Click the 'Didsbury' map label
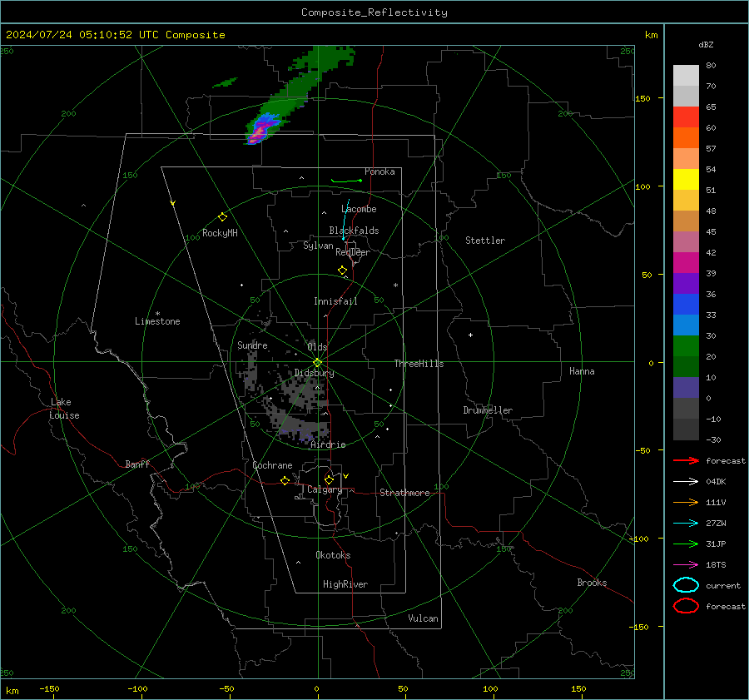Screen dimensions: 749x700 click(x=315, y=373)
